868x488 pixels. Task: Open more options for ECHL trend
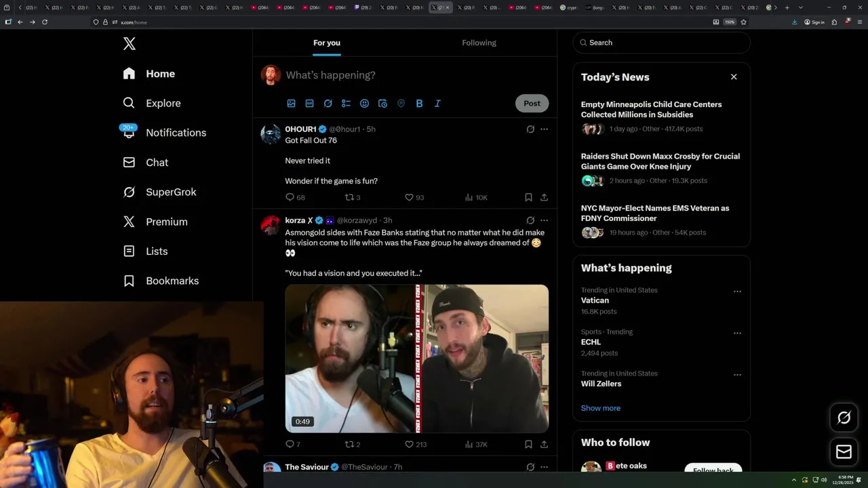pos(737,333)
